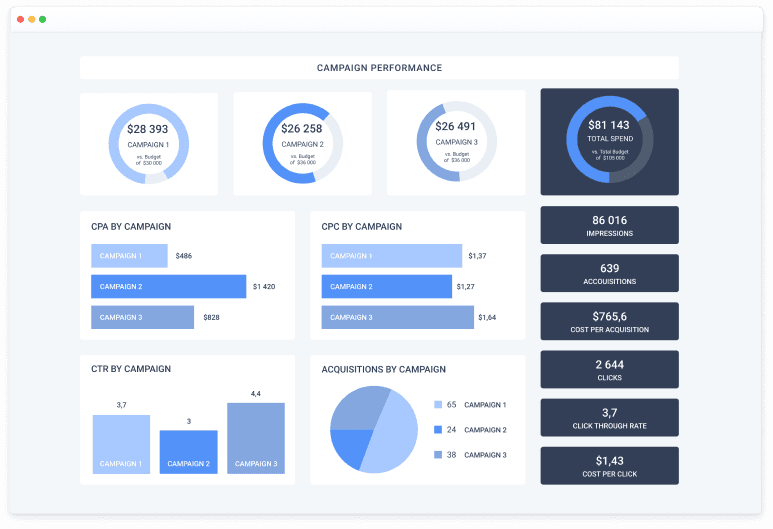
Task: Select Campaign 3 bar in CPC chart
Action: [x=398, y=317]
